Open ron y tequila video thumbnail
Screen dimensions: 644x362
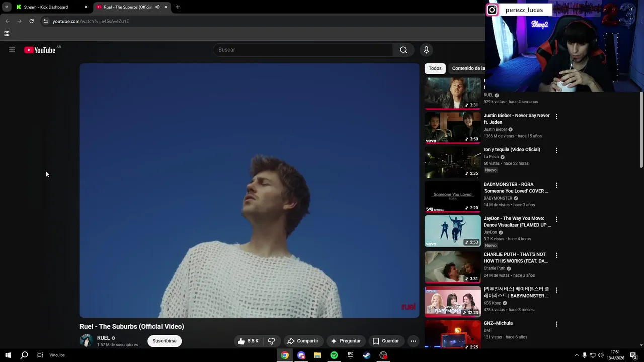[x=453, y=162]
